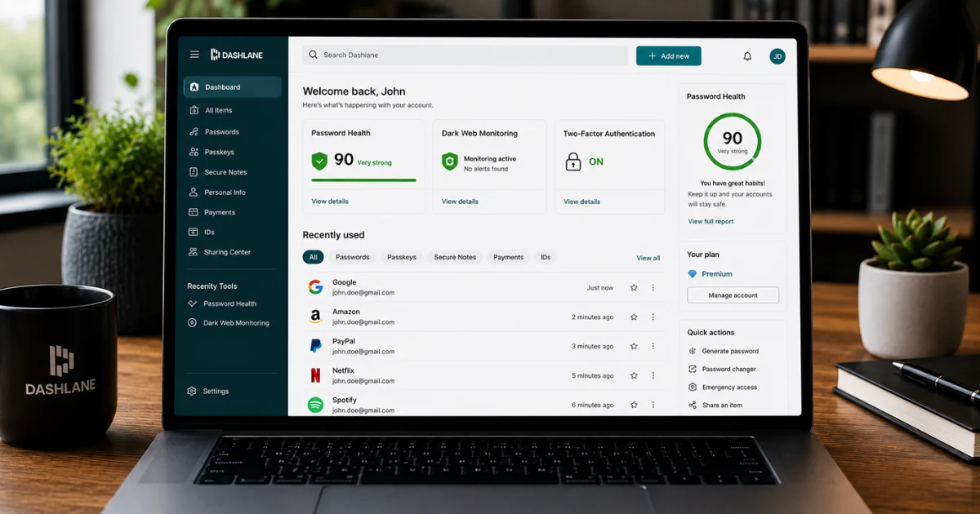Screen dimensions: 980x514
Task: Open the JD profile avatar
Action: [x=777, y=56]
